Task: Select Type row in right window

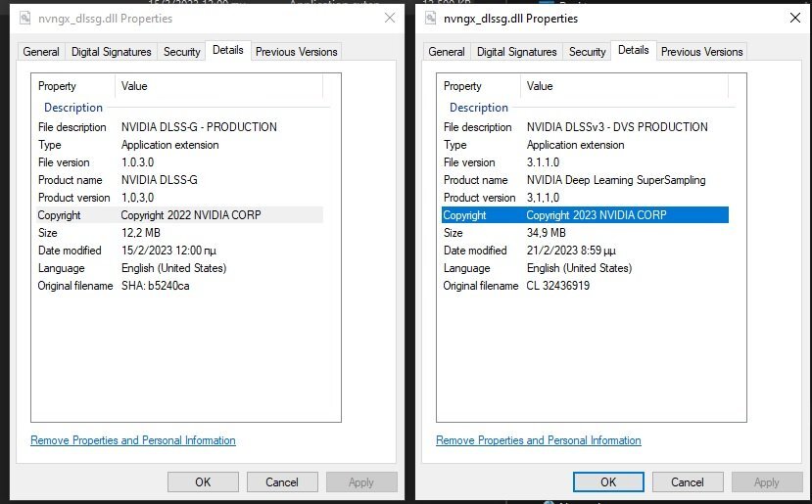Action: (x=585, y=145)
